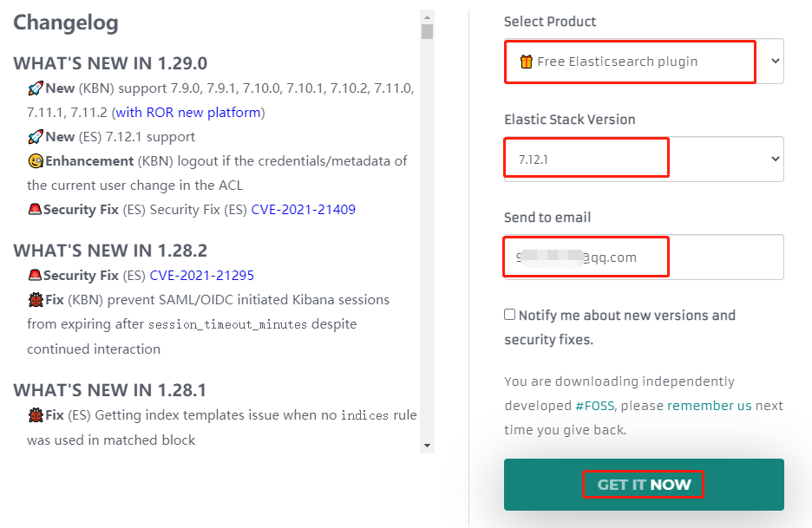Image resolution: width=812 pixels, height=528 pixels.
Task: Click the bug icon beside SAML/OIDC fix
Action: click(x=36, y=300)
